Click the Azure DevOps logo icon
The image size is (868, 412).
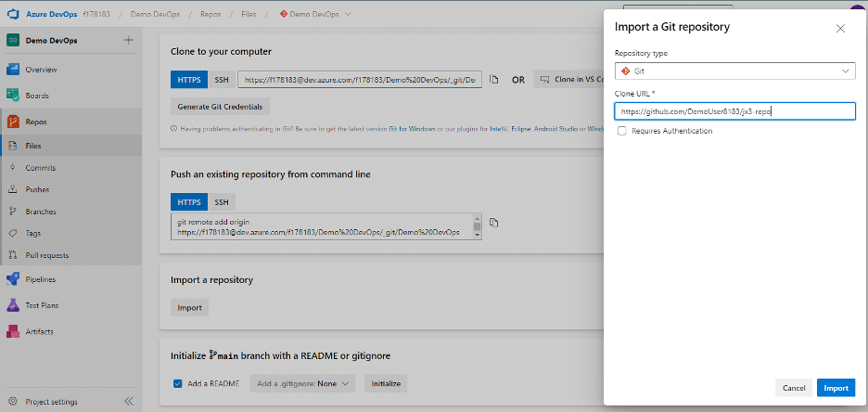(x=13, y=14)
